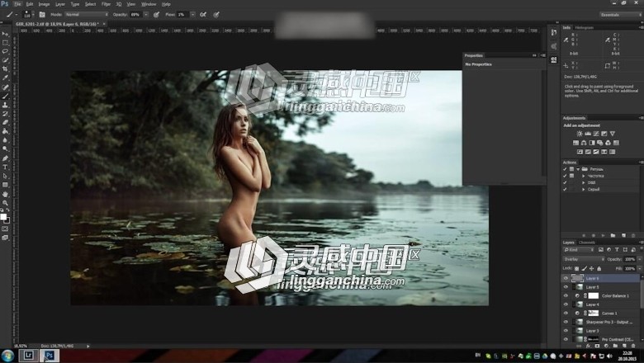Select the Rectangular Marquee tool

point(5,43)
